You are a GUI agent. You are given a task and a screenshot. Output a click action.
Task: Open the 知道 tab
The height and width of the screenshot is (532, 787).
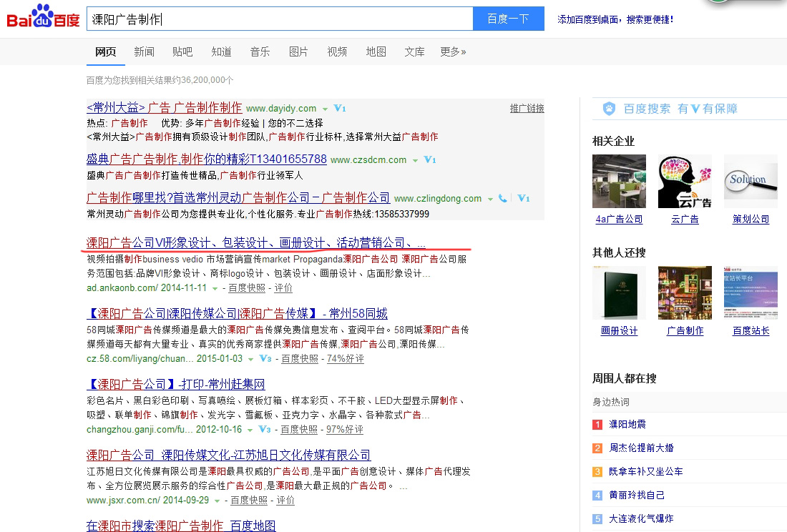point(221,51)
